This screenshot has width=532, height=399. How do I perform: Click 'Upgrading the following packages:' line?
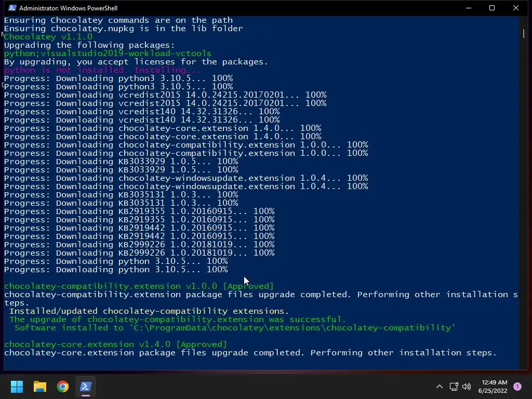(x=89, y=45)
